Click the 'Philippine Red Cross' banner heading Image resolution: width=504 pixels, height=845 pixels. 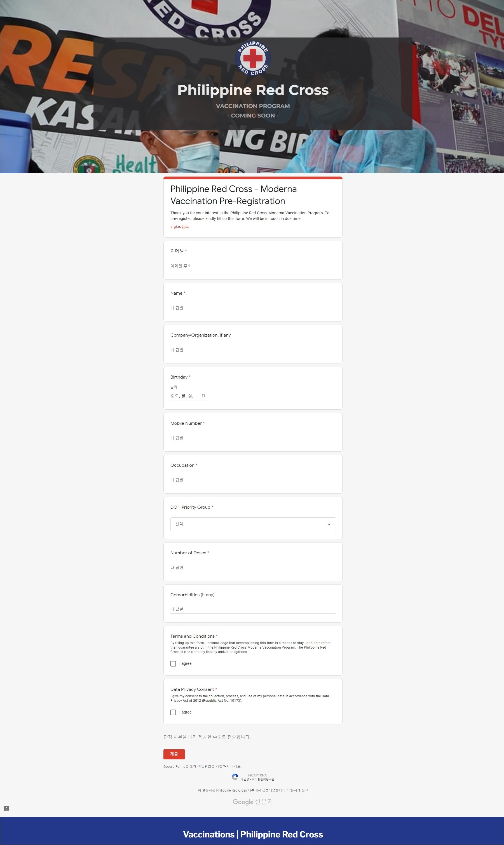pyautogui.click(x=253, y=90)
